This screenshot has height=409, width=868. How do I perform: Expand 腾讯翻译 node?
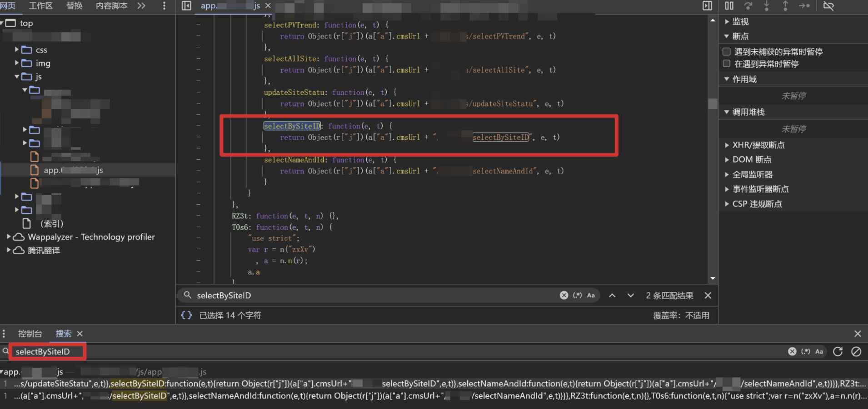point(9,251)
